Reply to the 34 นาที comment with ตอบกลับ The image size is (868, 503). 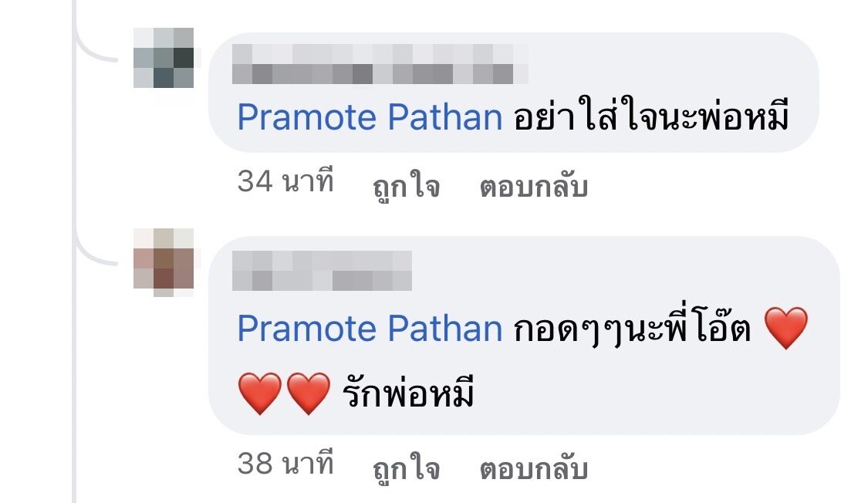pyautogui.click(x=534, y=186)
